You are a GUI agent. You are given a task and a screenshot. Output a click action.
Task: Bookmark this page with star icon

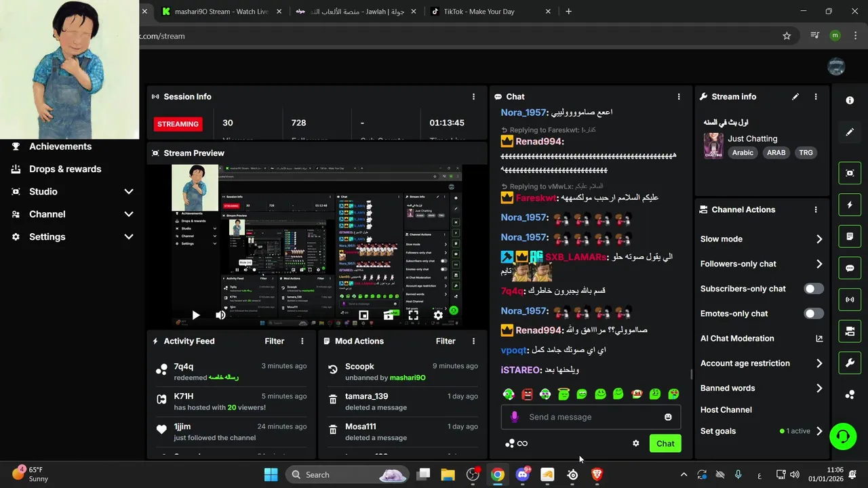coord(787,36)
